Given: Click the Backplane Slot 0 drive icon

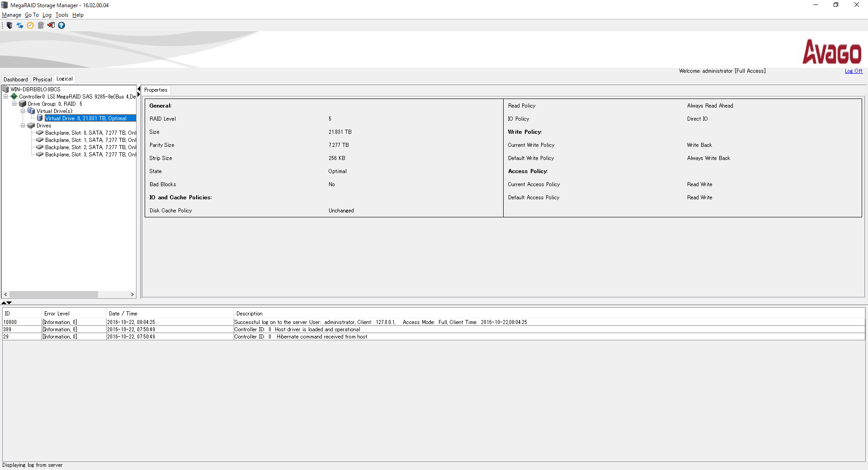Looking at the screenshot, I should (40, 133).
